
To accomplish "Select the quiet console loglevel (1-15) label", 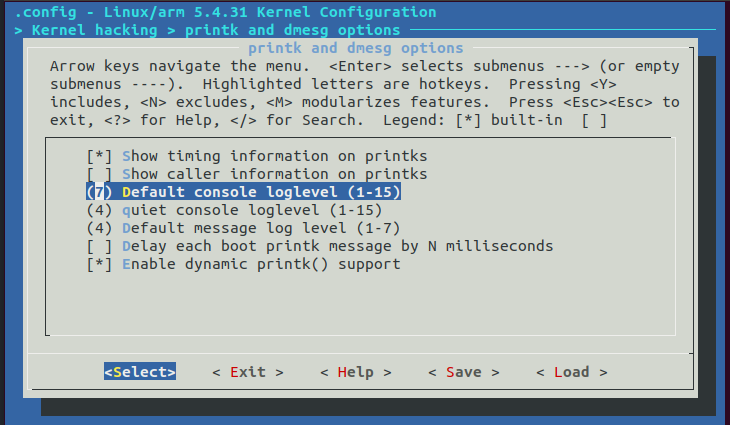I will 252,210.
